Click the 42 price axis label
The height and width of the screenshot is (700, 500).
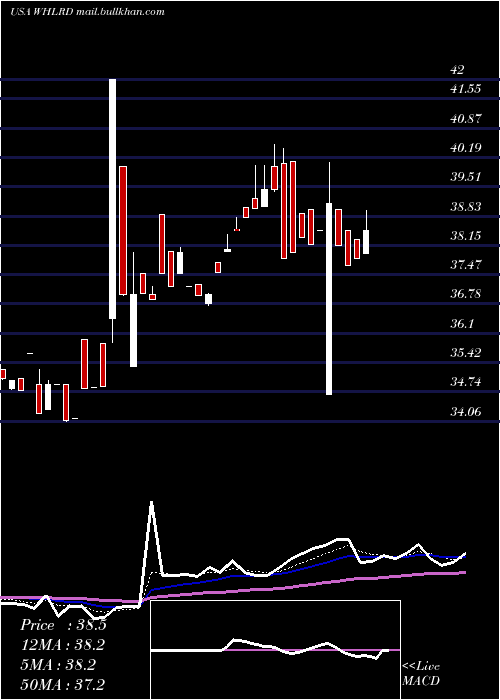457,70
